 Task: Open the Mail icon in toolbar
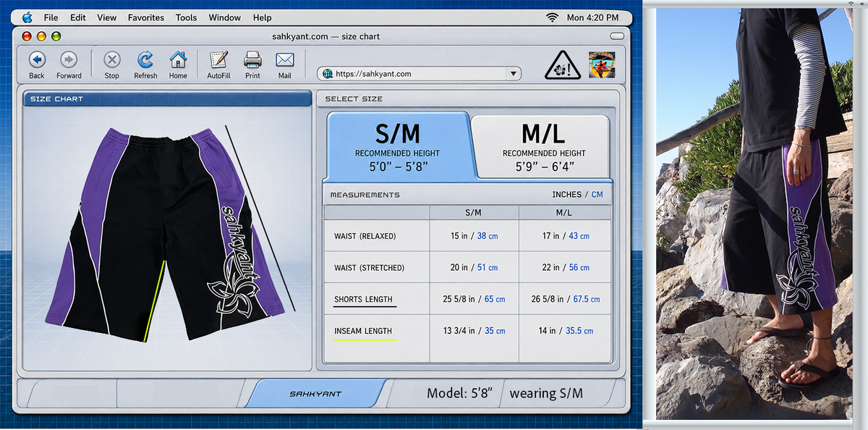285,59
